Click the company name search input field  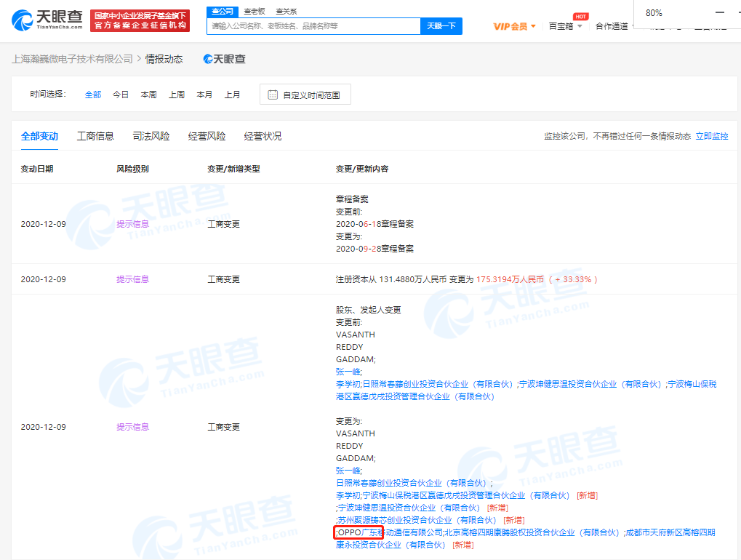point(313,26)
